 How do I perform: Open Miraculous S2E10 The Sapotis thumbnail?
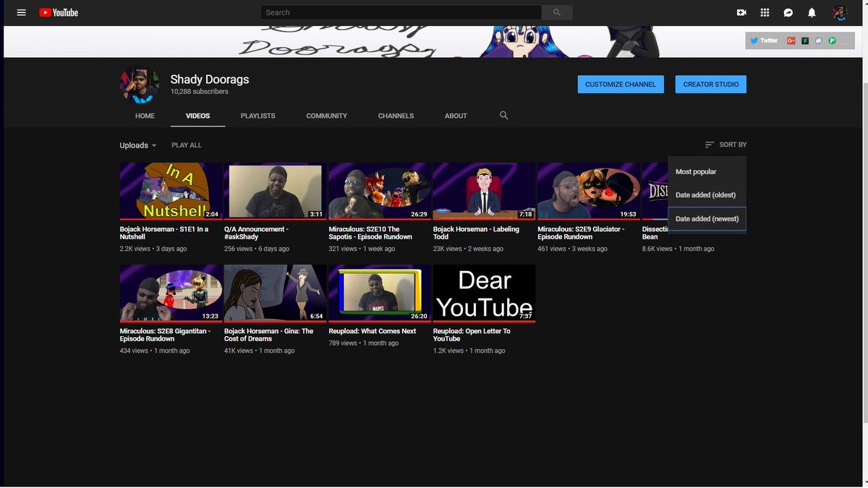click(380, 191)
